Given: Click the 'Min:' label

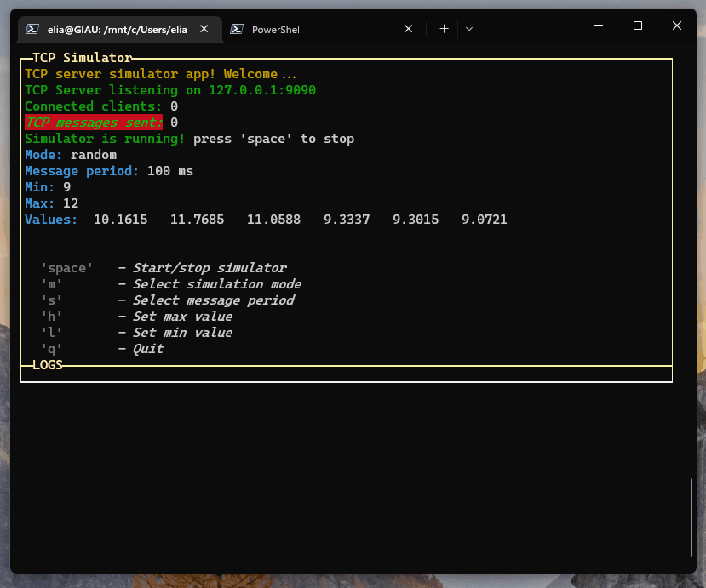Looking at the screenshot, I should click(x=40, y=187).
